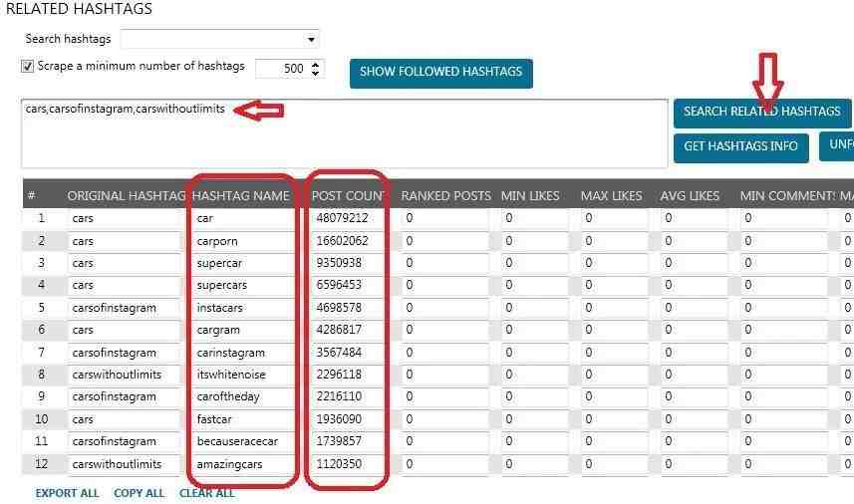Select hashtag name cell 'caroftheday'
Viewport: 854px width, 504px height.
click(242, 396)
